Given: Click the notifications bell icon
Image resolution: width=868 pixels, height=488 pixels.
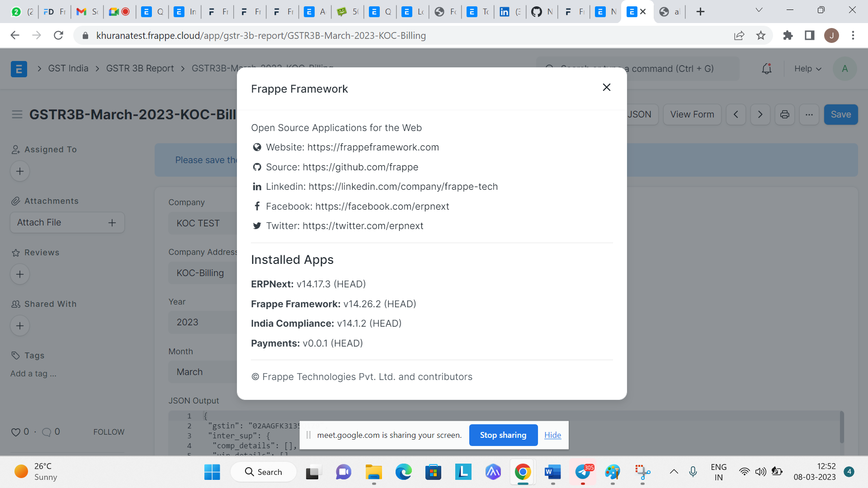Looking at the screenshot, I should 766,69.
